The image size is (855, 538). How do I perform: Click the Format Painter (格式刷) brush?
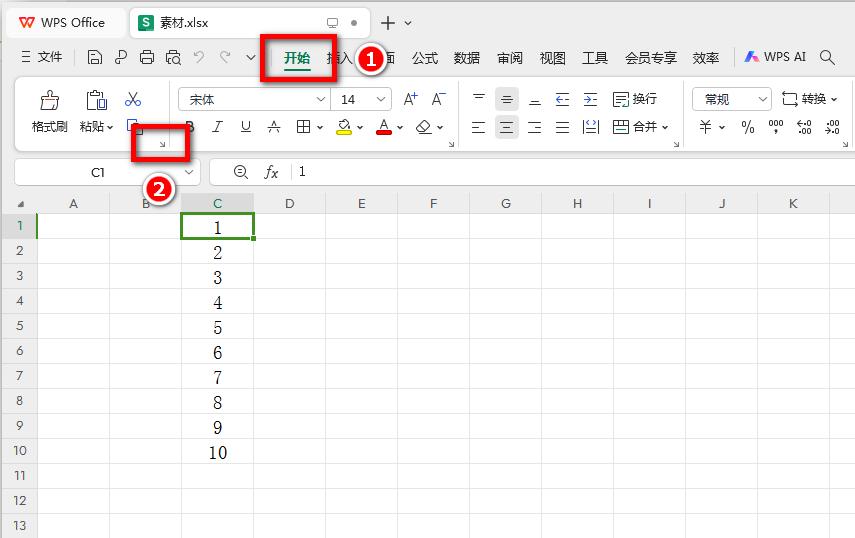click(x=50, y=101)
